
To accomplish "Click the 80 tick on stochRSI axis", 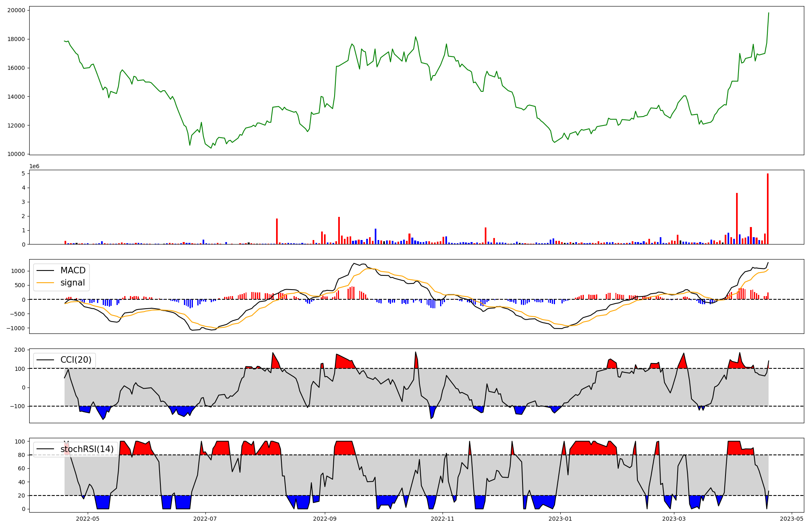I will coord(22,455).
